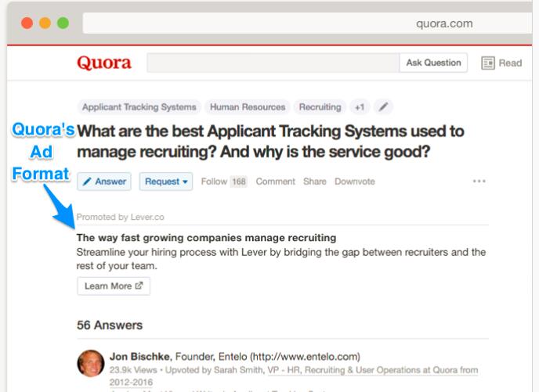Click the yellow minimize dot
539x392 pixels.
point(45,23)
